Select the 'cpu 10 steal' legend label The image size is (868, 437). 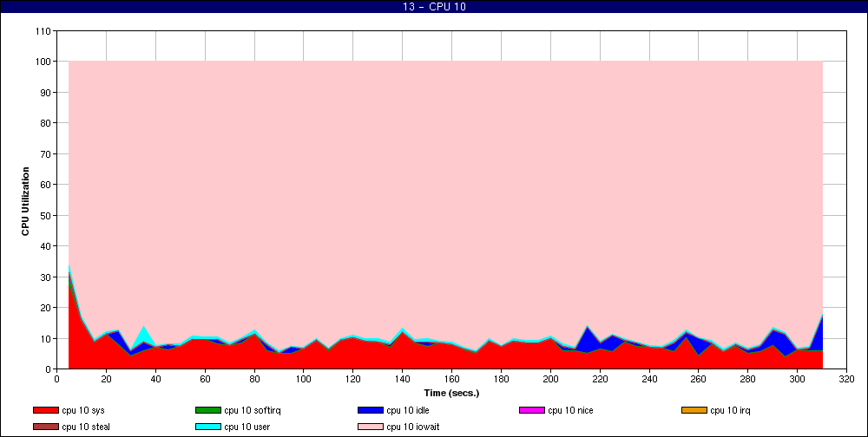(x=86, y=427)
